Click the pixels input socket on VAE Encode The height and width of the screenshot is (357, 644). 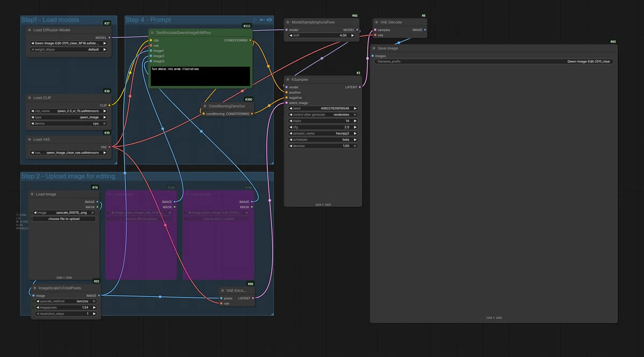(221, 298)
